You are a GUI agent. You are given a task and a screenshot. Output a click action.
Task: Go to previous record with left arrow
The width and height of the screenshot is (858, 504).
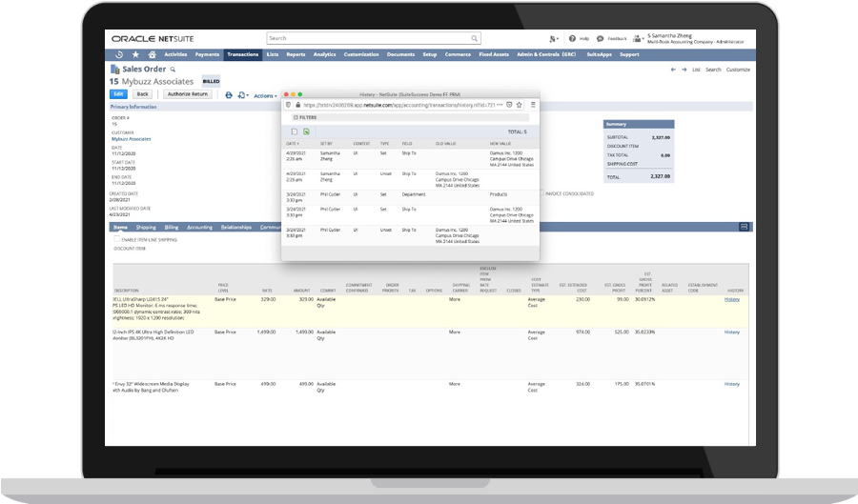673,70
